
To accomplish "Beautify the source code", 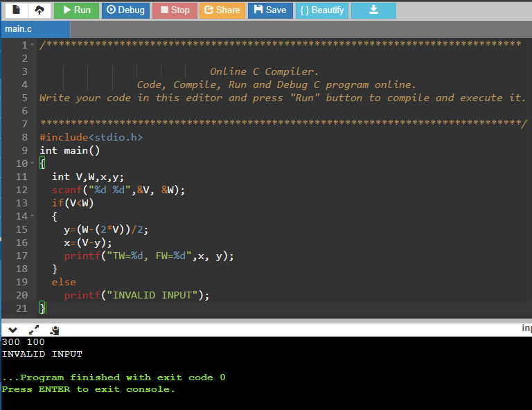I will 322,10.
